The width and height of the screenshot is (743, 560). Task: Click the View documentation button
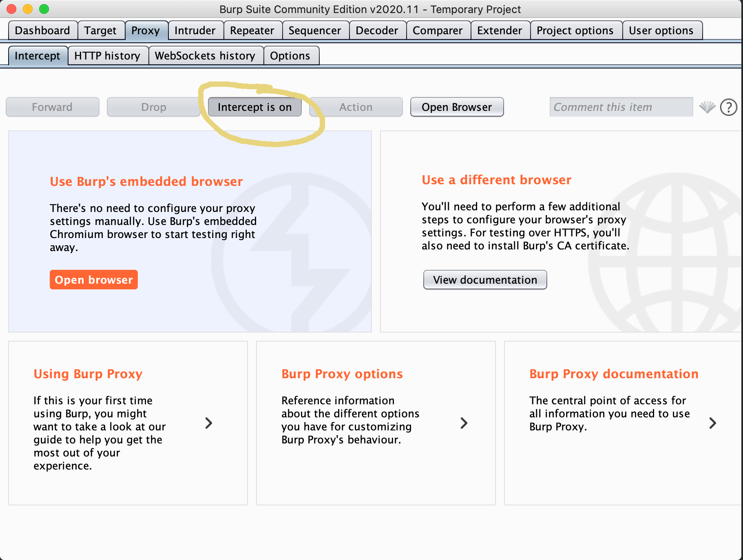(x=485, y=280)
